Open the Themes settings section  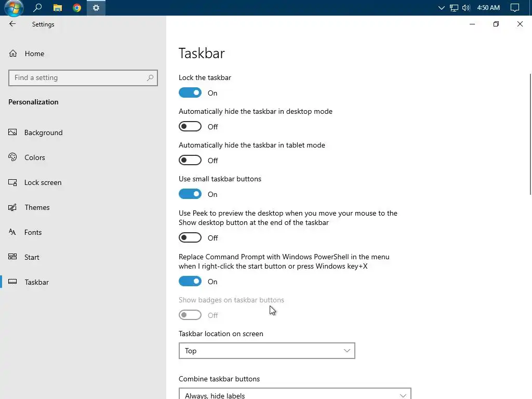click(x=37, y=207)
